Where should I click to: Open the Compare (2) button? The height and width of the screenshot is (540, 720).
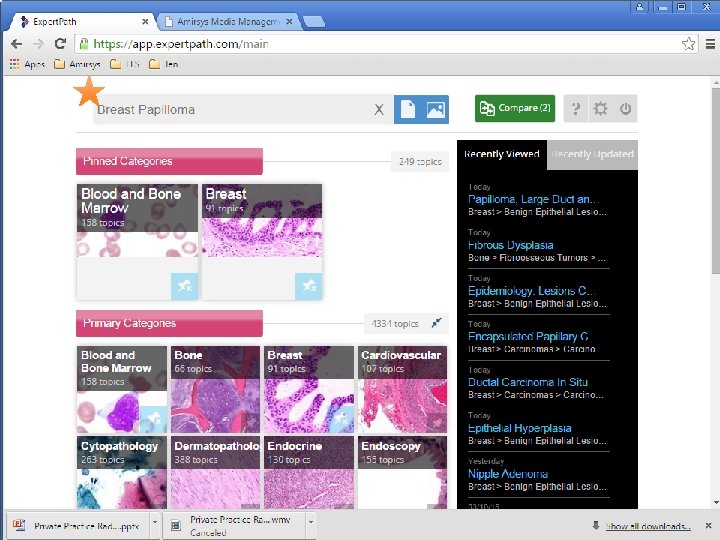[x=515, y=108]
